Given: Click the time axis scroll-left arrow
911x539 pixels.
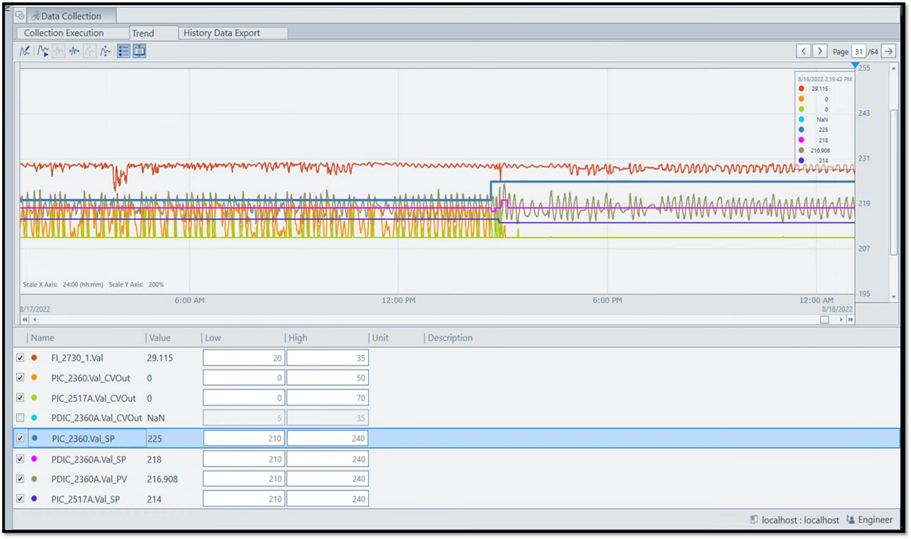Looking at the screenshot, I should coord(35,319).
